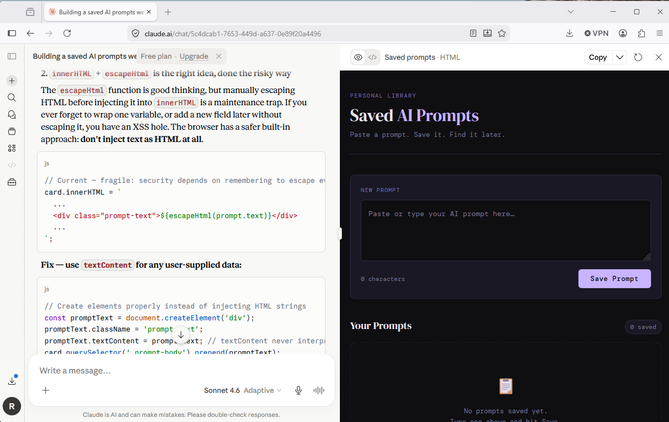Open the list all tabs chevron
Image resolution: width=669 pixels, height=422 pixels.
[x=570, y=12]
